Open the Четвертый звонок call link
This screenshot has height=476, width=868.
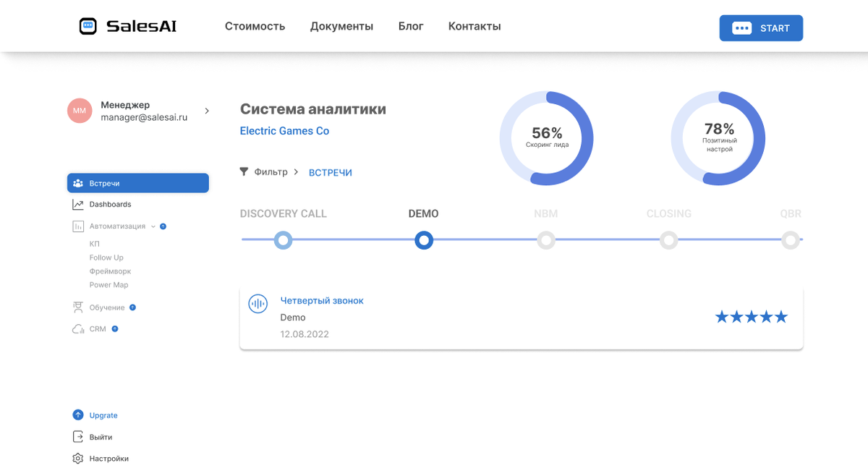coord(322,300)
